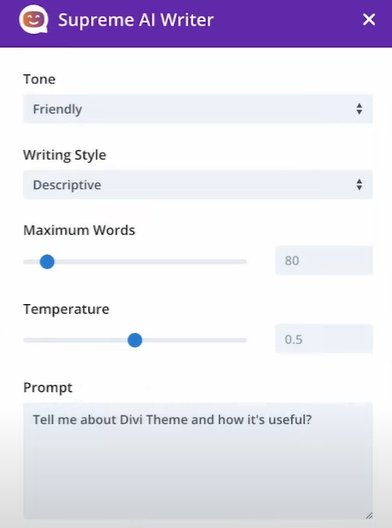Click the Tone field label

tap(39, 79)
